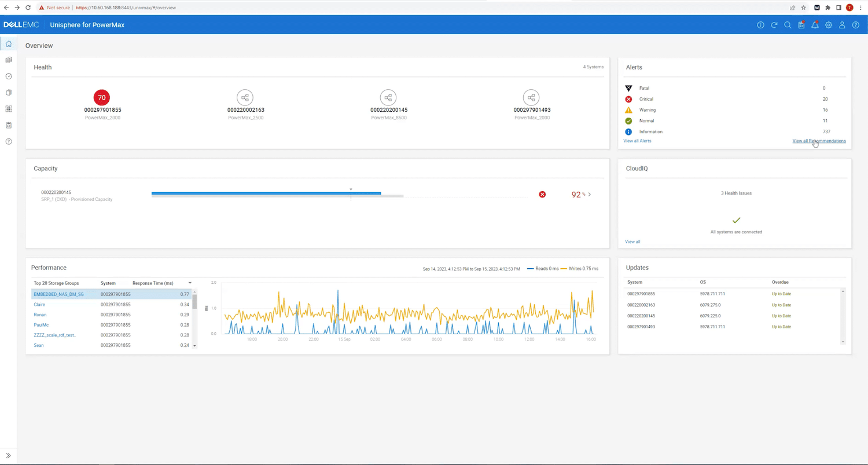
Task: Click the green Normal alerts icon
Action: pyautogui.click(x=628, y=121)
